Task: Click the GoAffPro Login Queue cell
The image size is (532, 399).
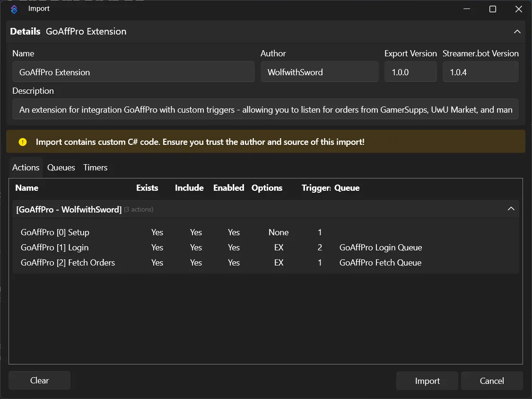Action: (381, 248)
